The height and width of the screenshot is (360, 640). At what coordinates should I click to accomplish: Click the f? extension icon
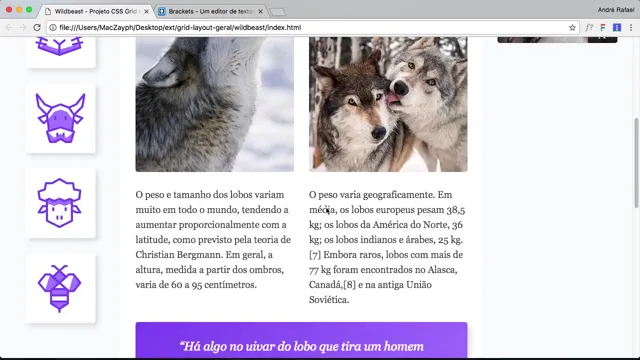point(589,27)
